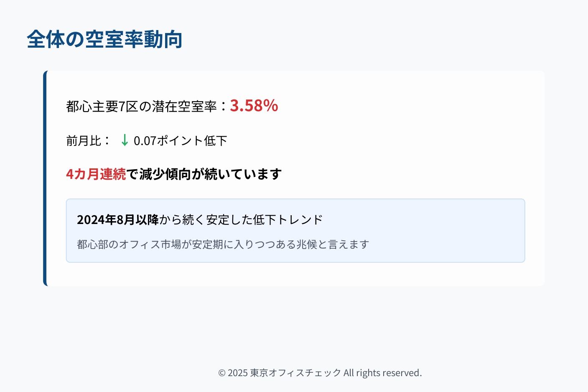
Task: Click the phrase から続く安定した
Action: (x=206, y=220)
